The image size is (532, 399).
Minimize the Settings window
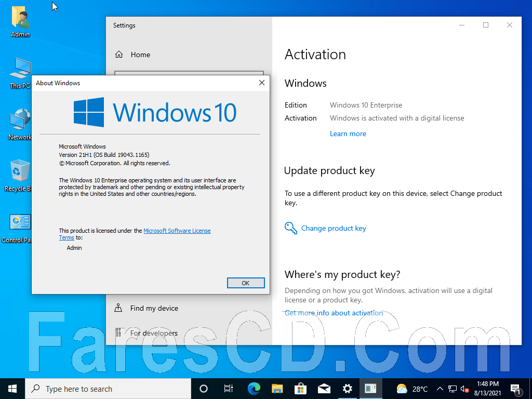click(462, 25)
